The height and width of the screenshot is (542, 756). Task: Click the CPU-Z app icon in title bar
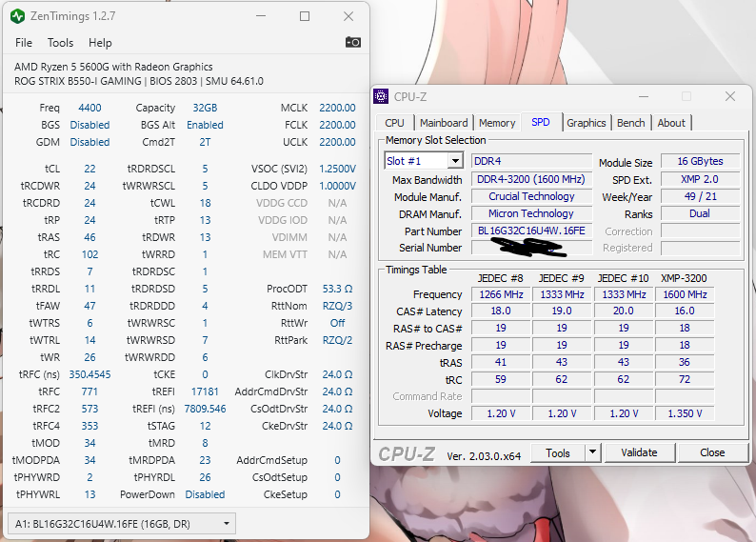coord(382,96)
